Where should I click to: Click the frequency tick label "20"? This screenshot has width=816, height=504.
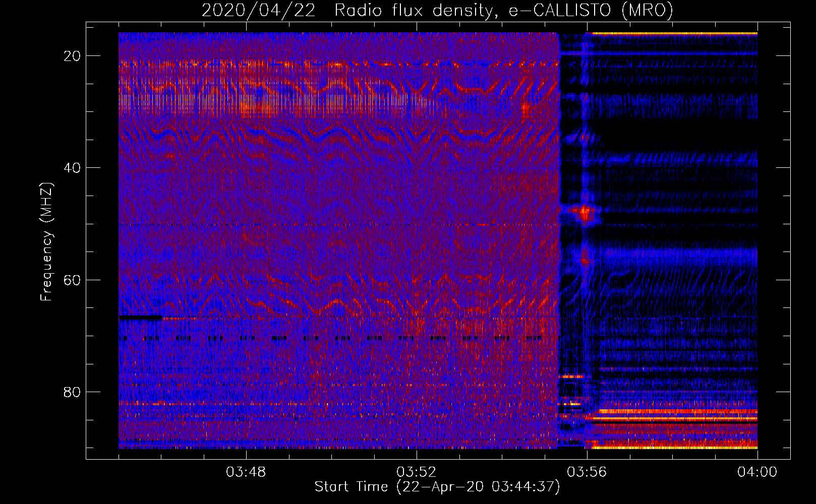click(x=72, y=55)
